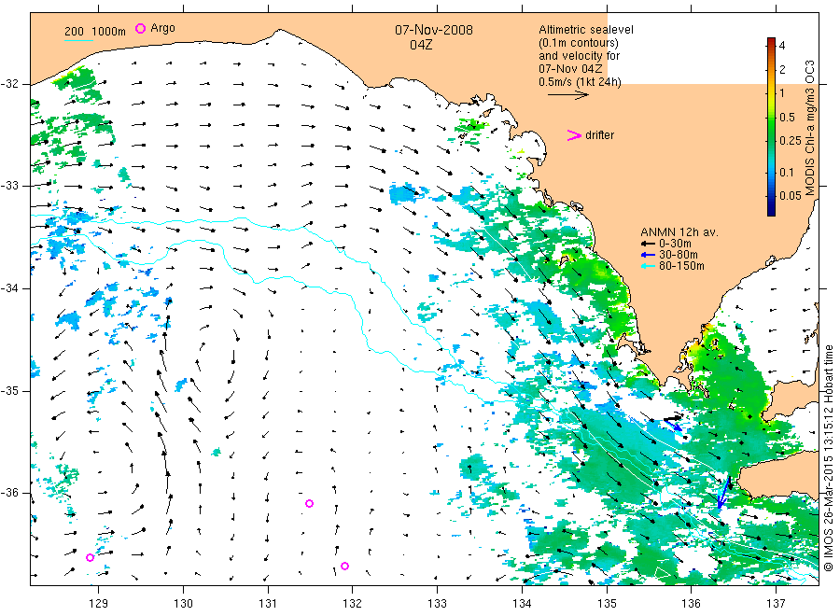840x616 pixels.
Task: Click the longitude axis label 131
Action: 268,604
